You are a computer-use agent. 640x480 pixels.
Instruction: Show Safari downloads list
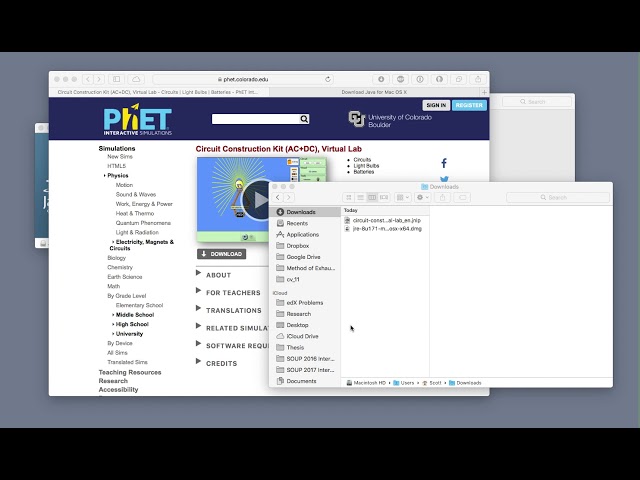381,79
